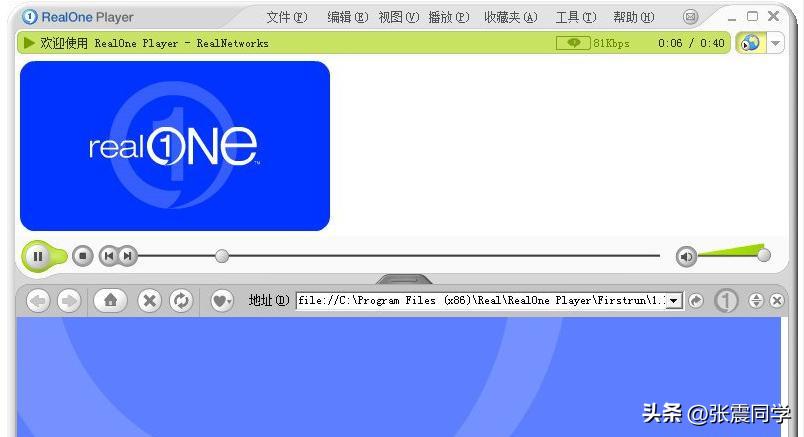Close the RealOne Player window

[773, 16]
